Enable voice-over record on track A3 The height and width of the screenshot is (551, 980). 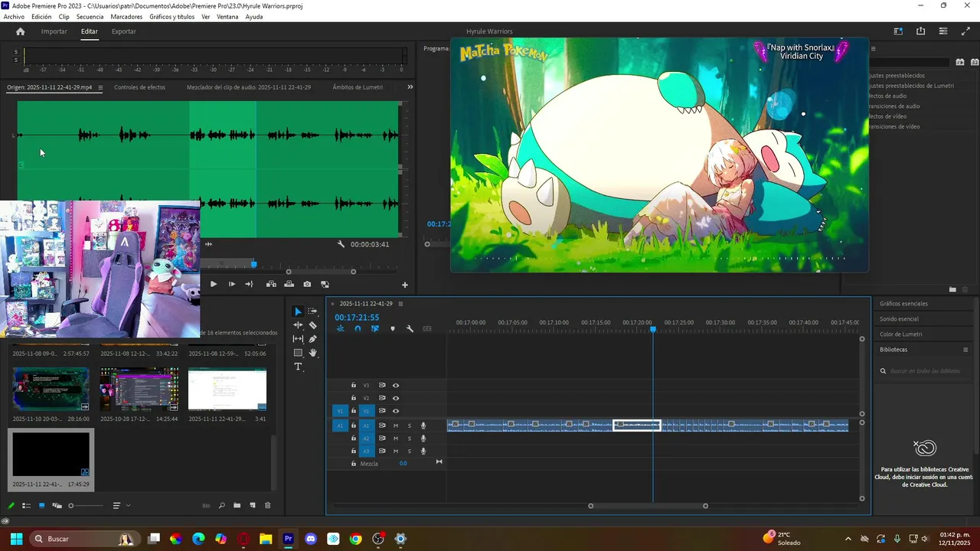pyautogui.click(x=423, y=452)
